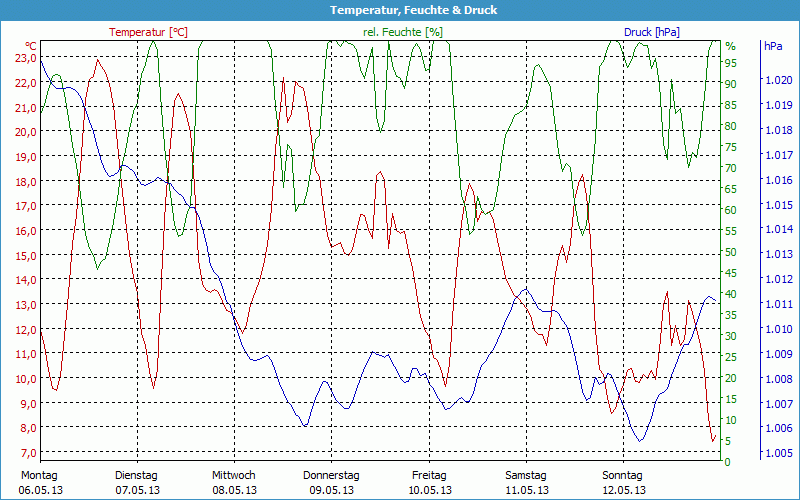Click the 1.005 pressure axis value
Screen dimensions: 800x500
(x=779, y=453)
